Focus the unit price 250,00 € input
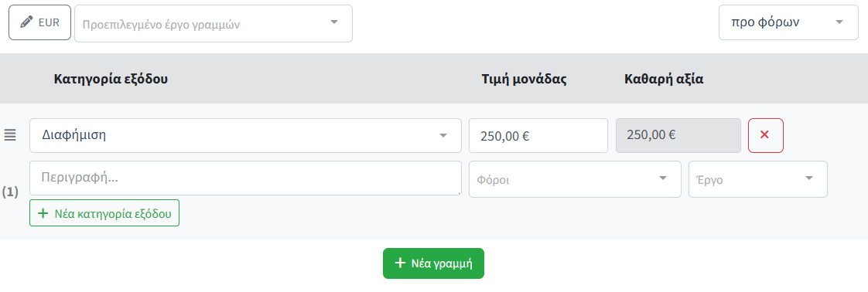Viewport: 868px width, 292px height. pyautogui.click(x=538, y=135)
